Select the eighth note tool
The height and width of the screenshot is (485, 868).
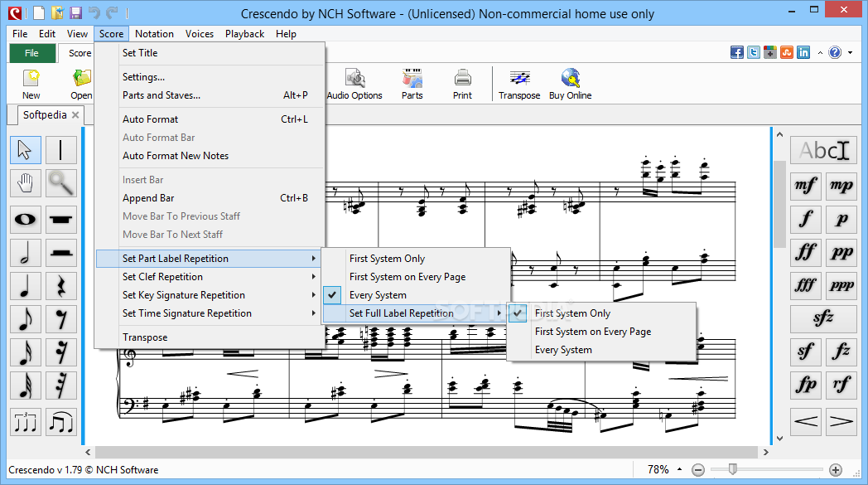(26, 319)
